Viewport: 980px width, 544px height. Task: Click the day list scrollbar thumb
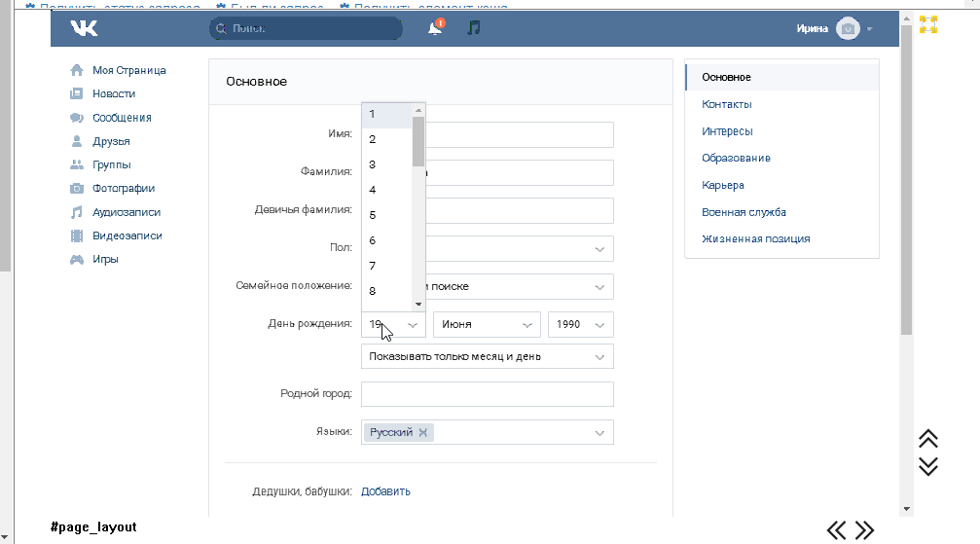418,141
